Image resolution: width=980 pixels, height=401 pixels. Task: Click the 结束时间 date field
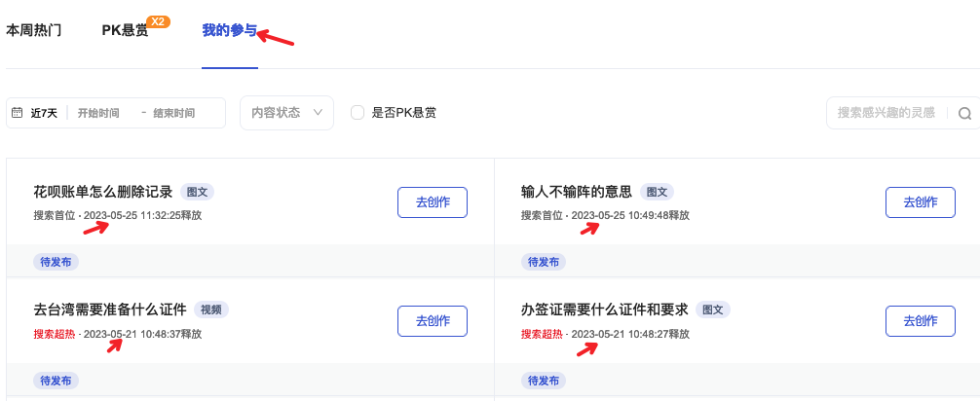tap(174, 113)
